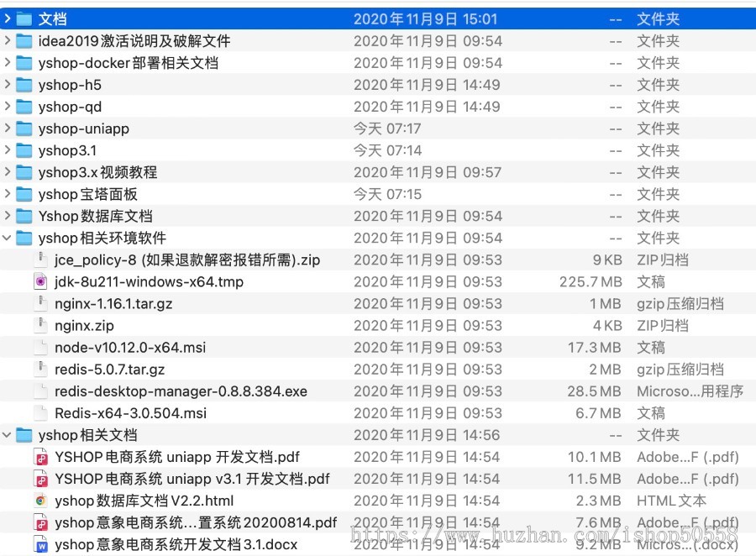The image size is (756, 556).
Task: Click the yshop3.x视频教程 folder icon
Action: pyautogui.click(x=24, y=172)
